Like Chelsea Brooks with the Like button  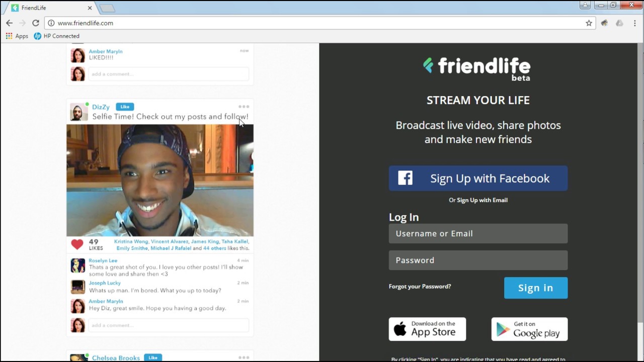coord(153,357)
